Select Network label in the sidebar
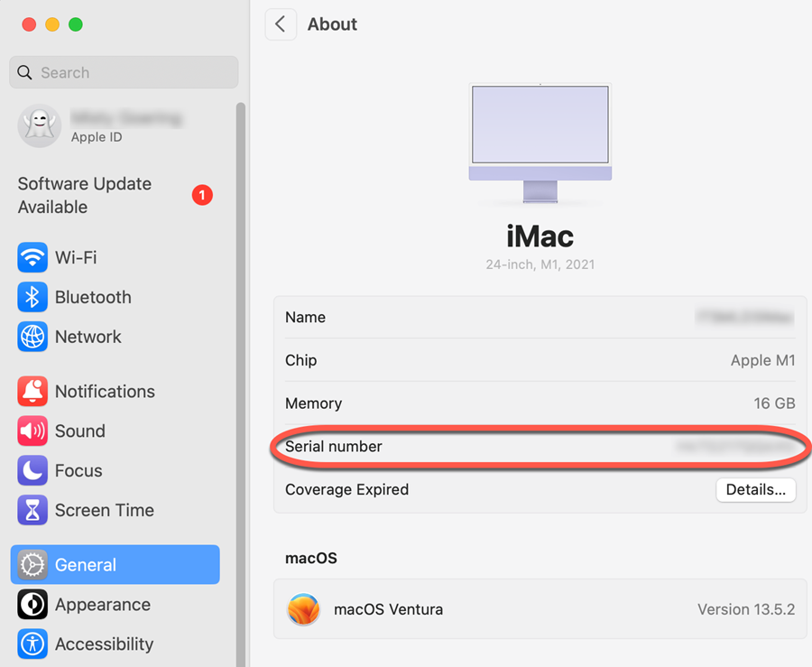The height and width of the screenshot is (667, 812). (88, 337)
